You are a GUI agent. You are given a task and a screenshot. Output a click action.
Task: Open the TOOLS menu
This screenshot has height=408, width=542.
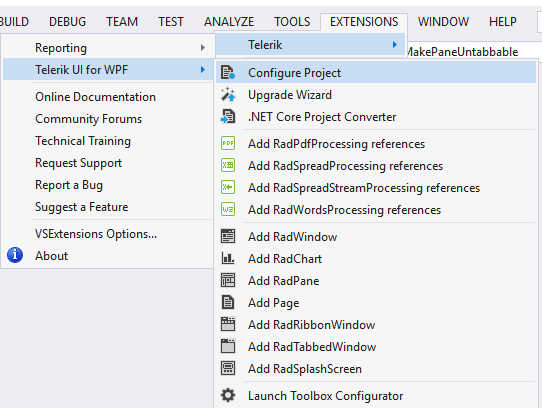click(x=292, y=22)
